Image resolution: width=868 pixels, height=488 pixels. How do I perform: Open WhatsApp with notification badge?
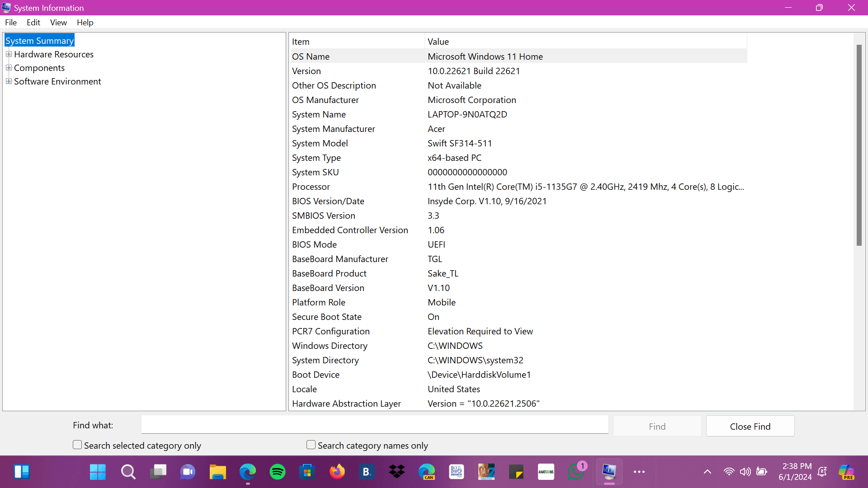point(576,472)
